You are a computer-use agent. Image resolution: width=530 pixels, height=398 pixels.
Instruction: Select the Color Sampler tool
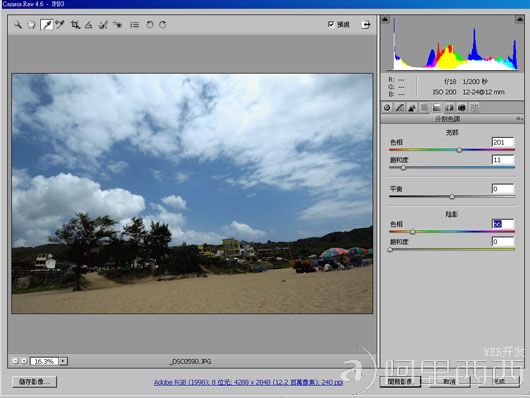click(x=60, y=25)
